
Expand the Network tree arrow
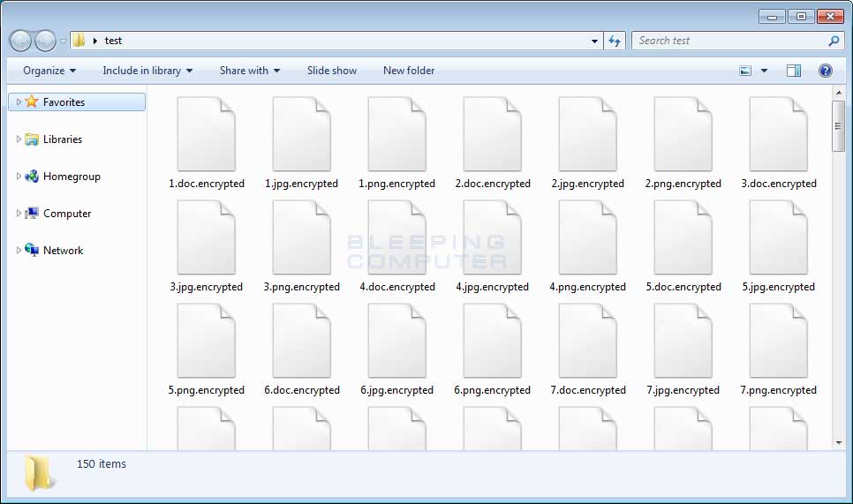tap(19, 250)
